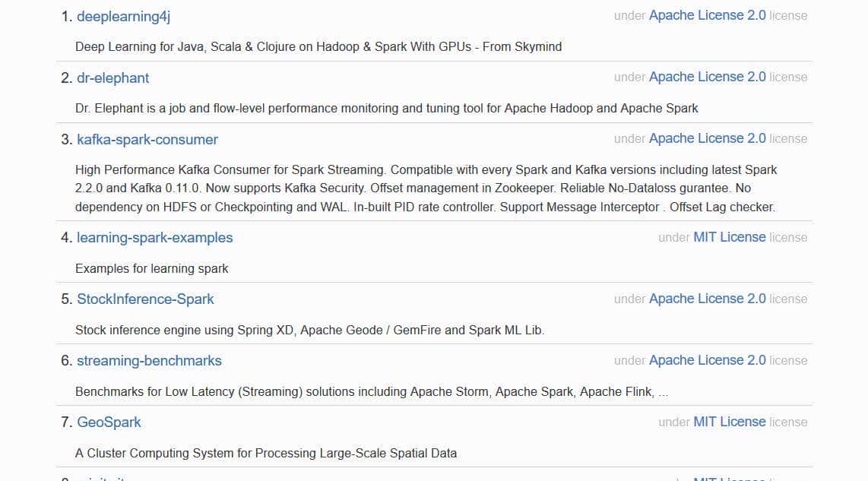
Task: Click Apache License 2.0 link for deeplearning4j
Action: click(x=707, y=15)
